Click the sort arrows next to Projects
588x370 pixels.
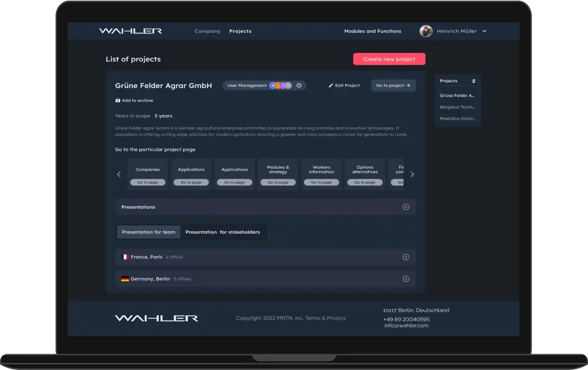[x=474, y=80]
